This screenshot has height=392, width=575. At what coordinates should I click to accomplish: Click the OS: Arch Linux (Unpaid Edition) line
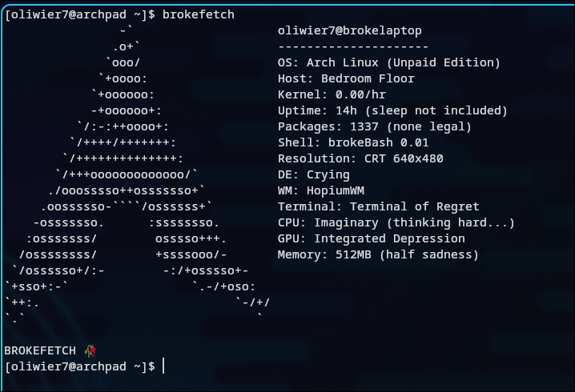coord(388,62)
